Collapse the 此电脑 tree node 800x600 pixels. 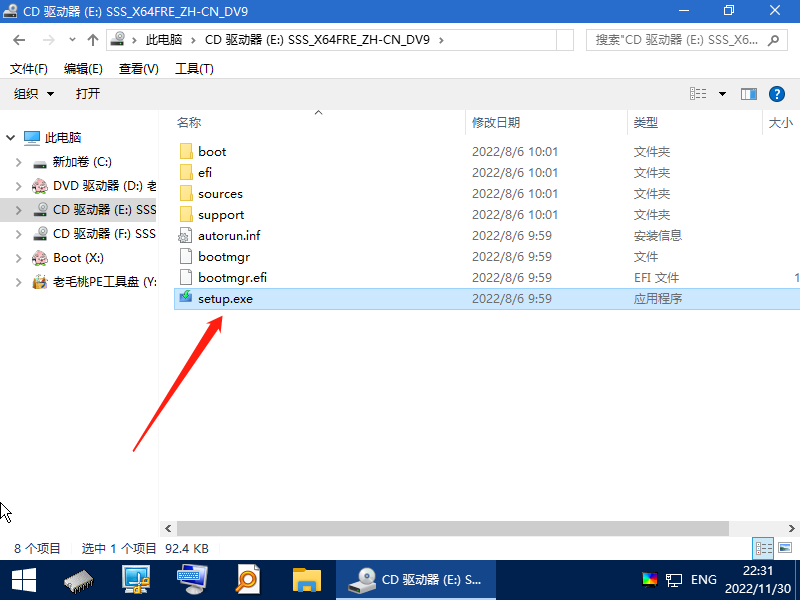click(10, 138)
